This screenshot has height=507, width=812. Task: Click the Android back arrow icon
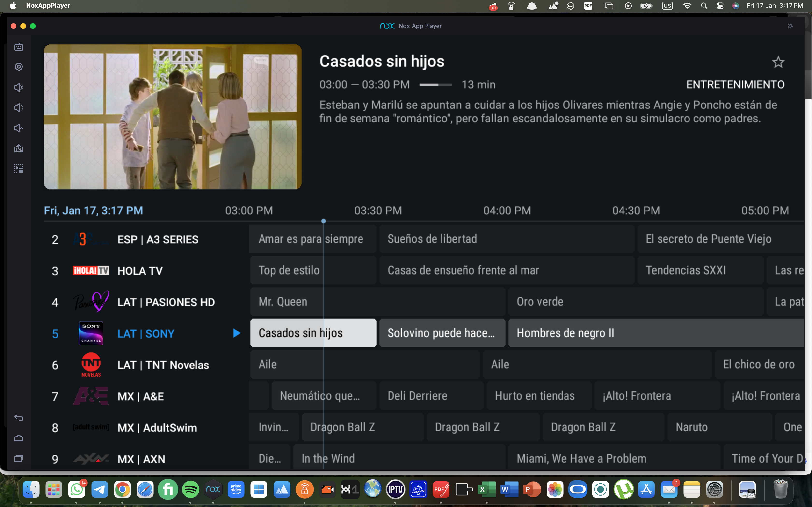point(19,418)
